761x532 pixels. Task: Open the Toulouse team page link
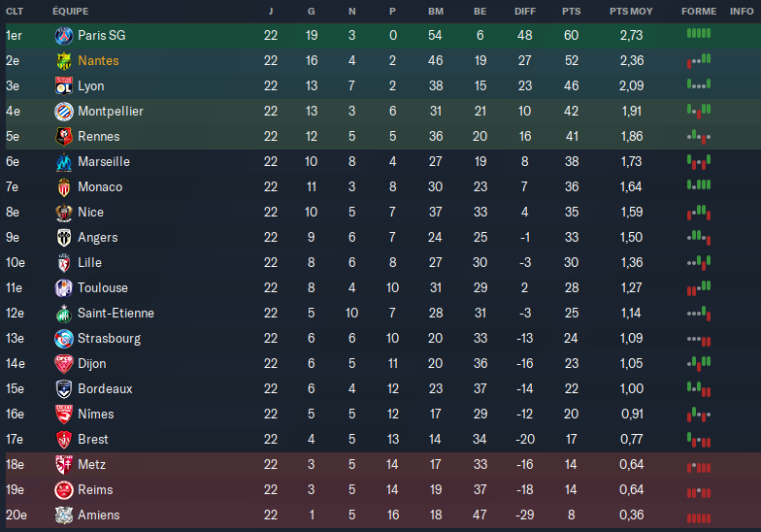[x=103, y=288]
